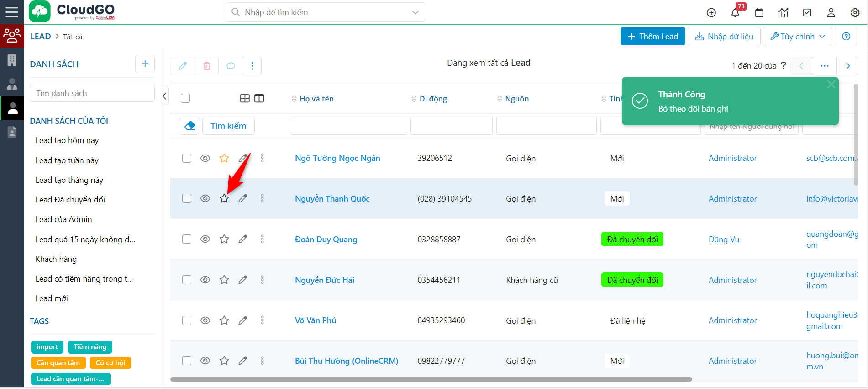Click the Tìm kiếm button
This screenshot has height=389, width=868.
(x=228, y=126)
